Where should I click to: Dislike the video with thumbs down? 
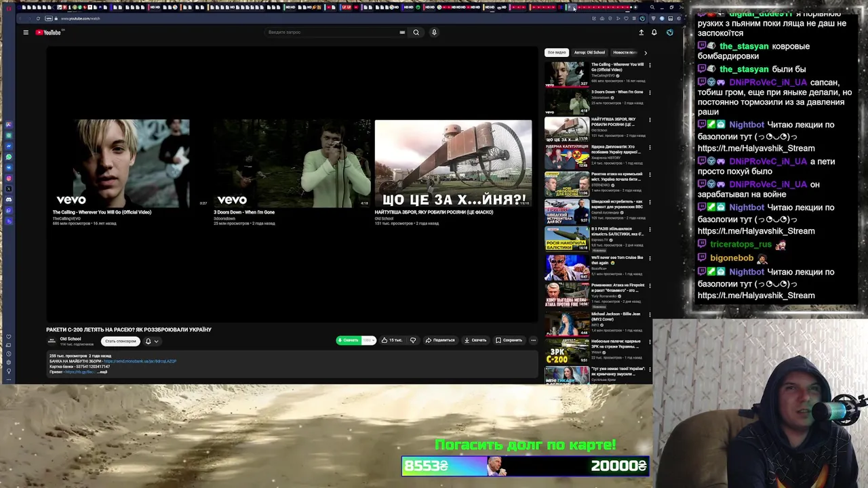click(x=412, y=340)
